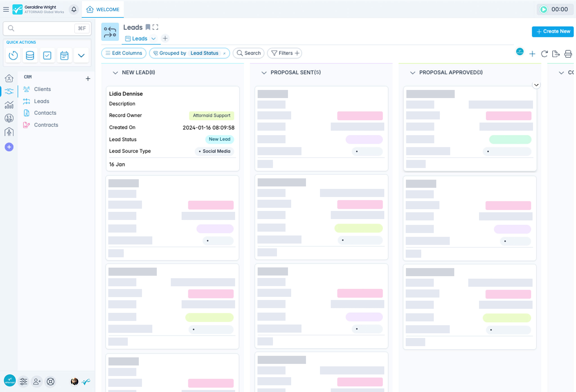The height and width of the screenshot is (392, 576).
Task: Open the calendar quick action icon
Action: [64, 55]
